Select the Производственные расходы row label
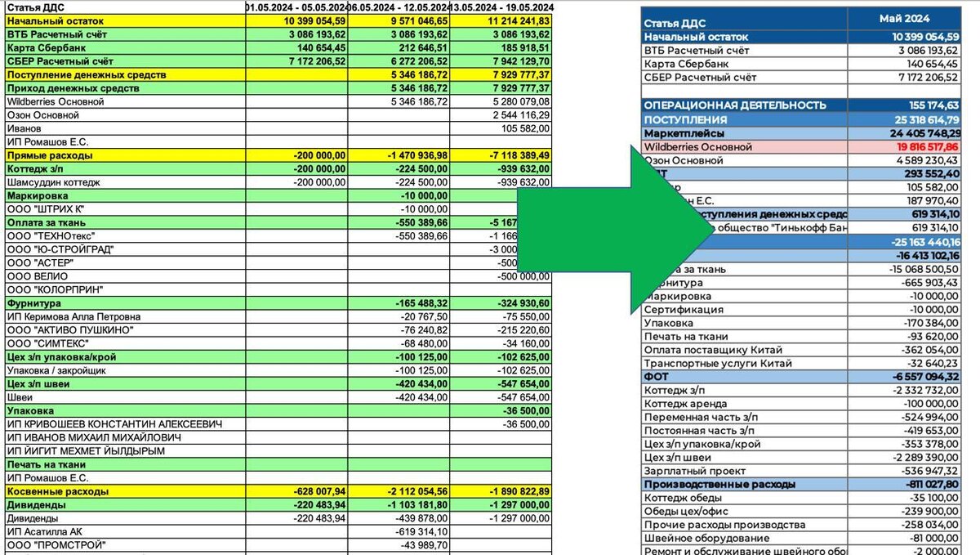The width and height of the screenshot is (980, 555). (x=719, y=484)
